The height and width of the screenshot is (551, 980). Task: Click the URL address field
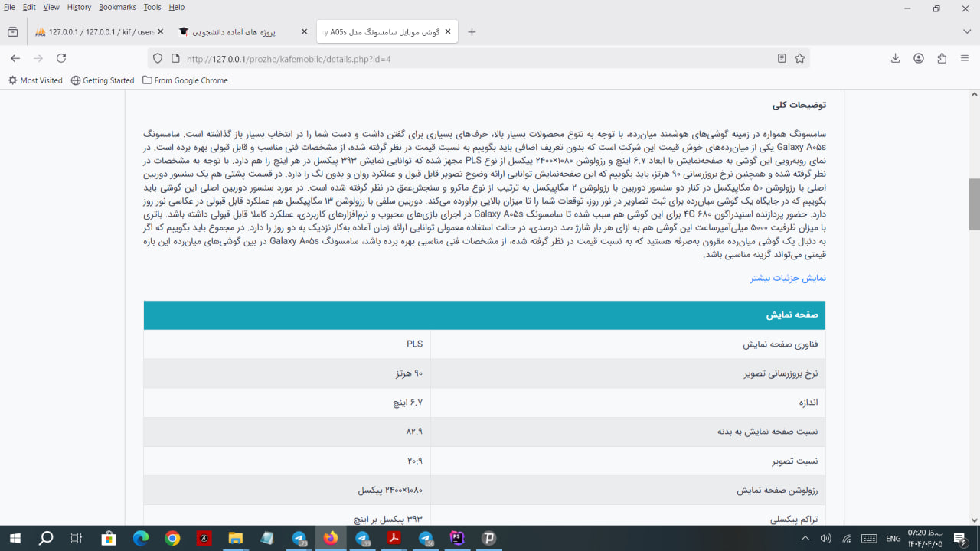point(459,59)
